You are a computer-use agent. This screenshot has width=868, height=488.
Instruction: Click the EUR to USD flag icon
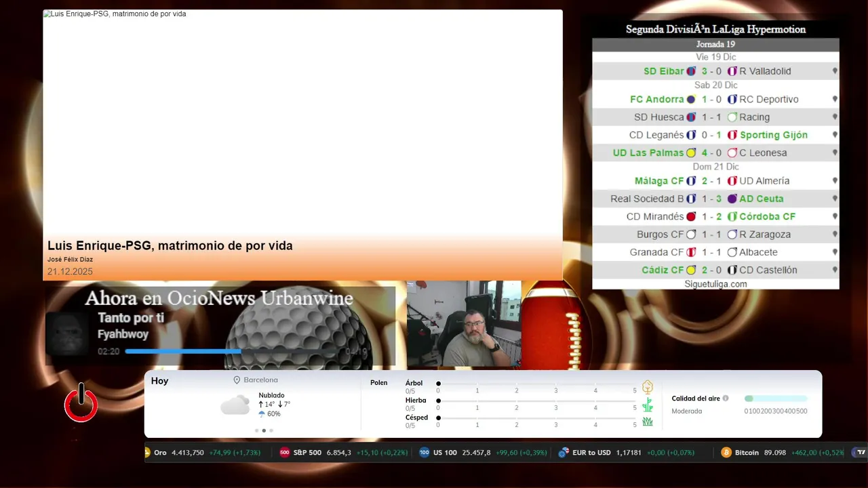563,452
